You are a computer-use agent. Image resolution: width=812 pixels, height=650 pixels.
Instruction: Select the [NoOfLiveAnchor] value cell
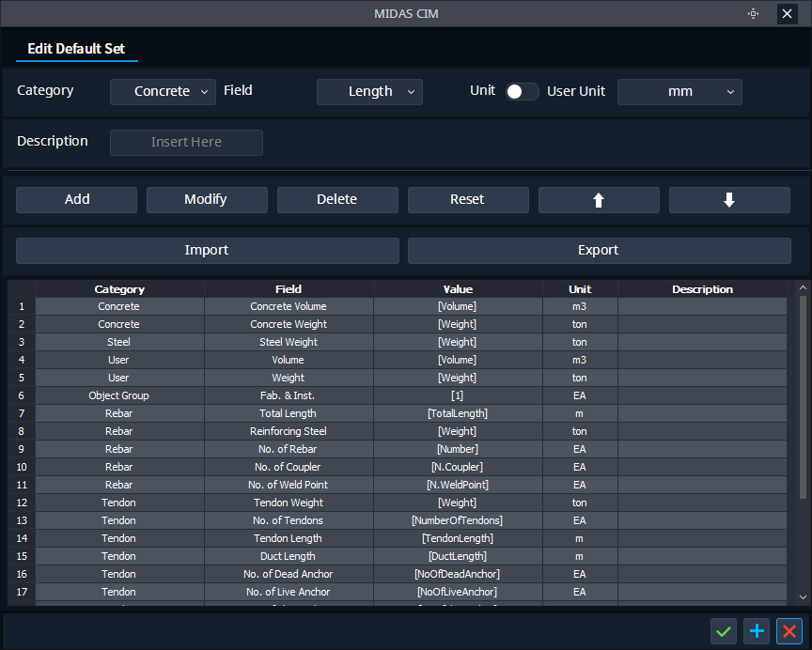coord(458,592)
